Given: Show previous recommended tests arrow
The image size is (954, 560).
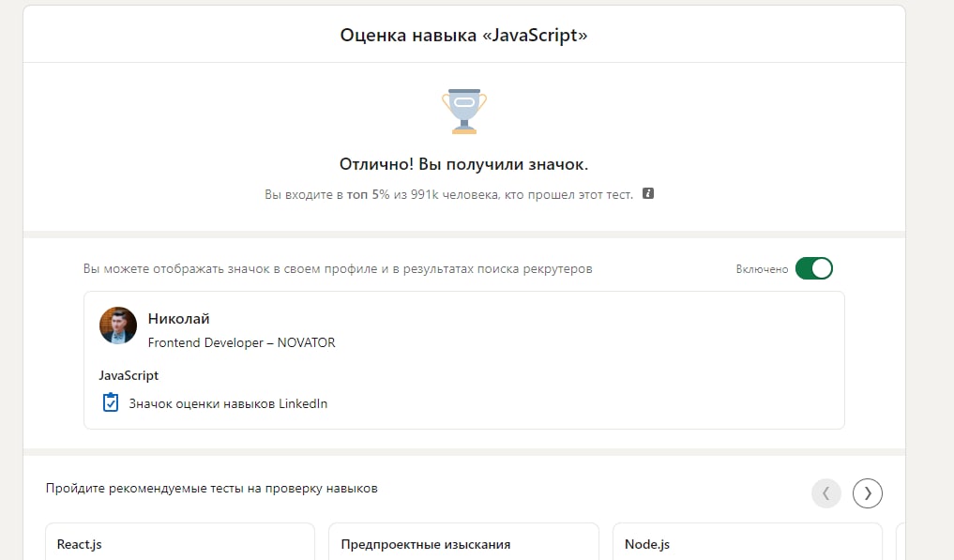Looking at the screenshot, I should coord(826,493).
